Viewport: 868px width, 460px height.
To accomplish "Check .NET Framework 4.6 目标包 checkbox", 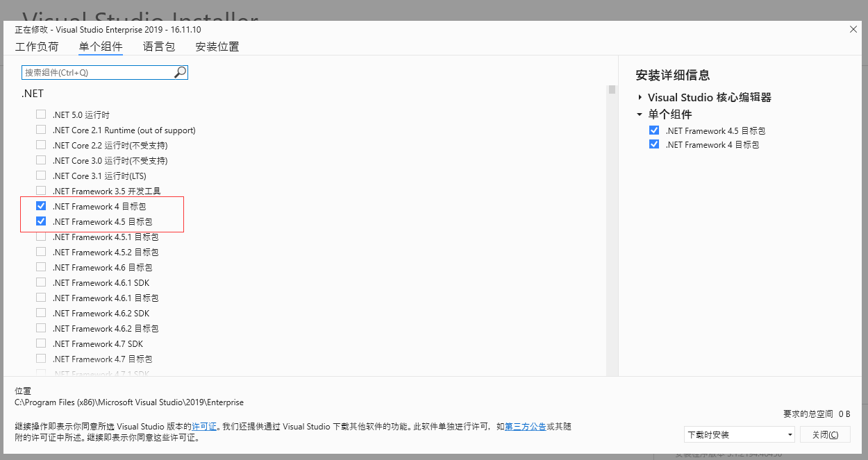I will 41,267.
